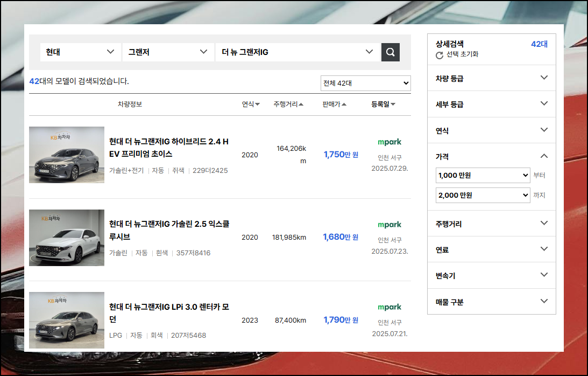The height and width of the screenshot is (376, 588).
Task: Click the 181,985km mileage value
Action: pos(289,238)
